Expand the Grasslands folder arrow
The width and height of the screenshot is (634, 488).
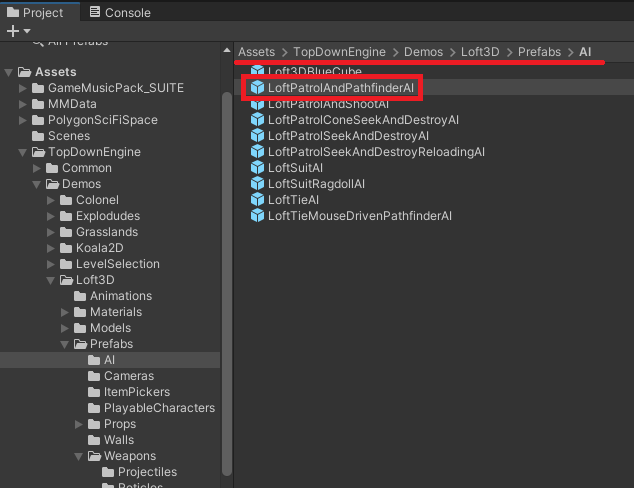pos(51,232)
